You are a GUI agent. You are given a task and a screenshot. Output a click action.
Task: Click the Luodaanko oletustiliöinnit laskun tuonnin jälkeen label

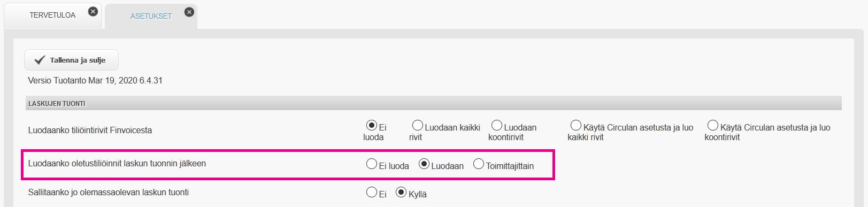pos(117,164)
